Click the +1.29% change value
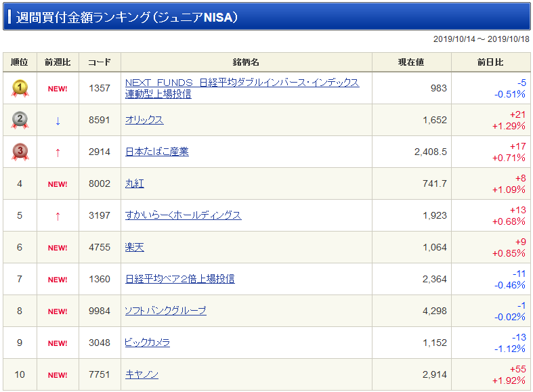 [509, 127]
